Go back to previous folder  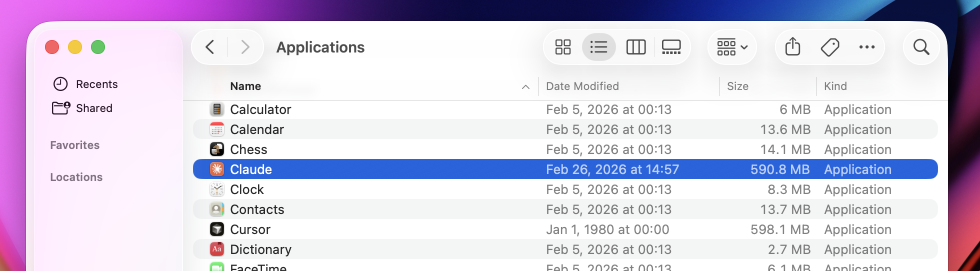[210, 47]
